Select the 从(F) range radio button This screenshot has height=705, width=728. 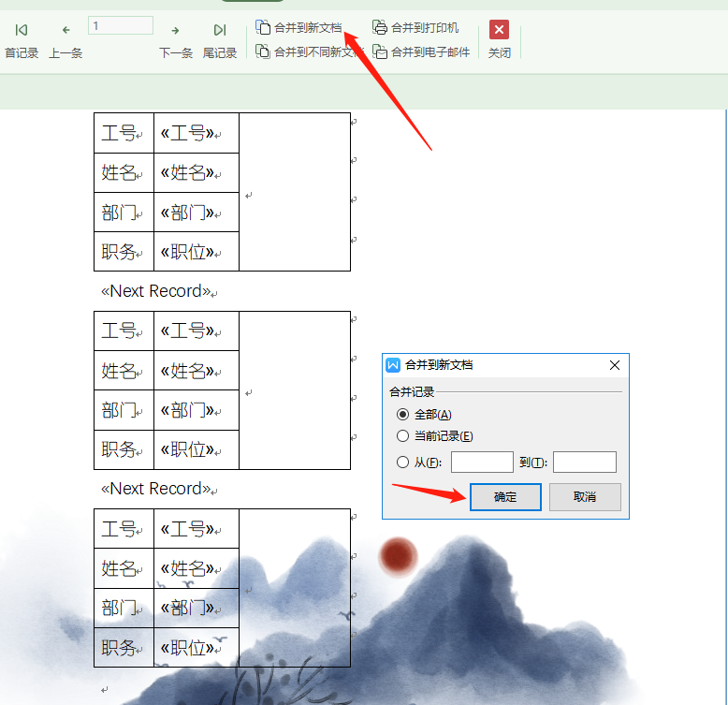(x=402, y=463)
